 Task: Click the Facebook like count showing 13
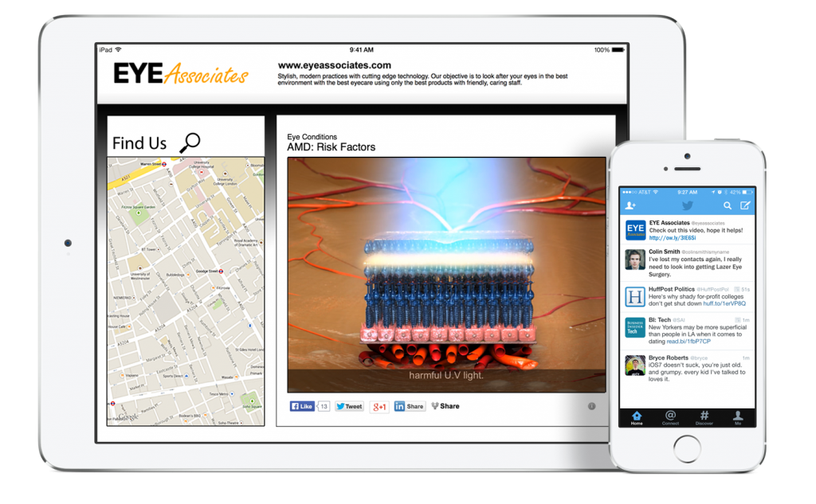(324, 406)
